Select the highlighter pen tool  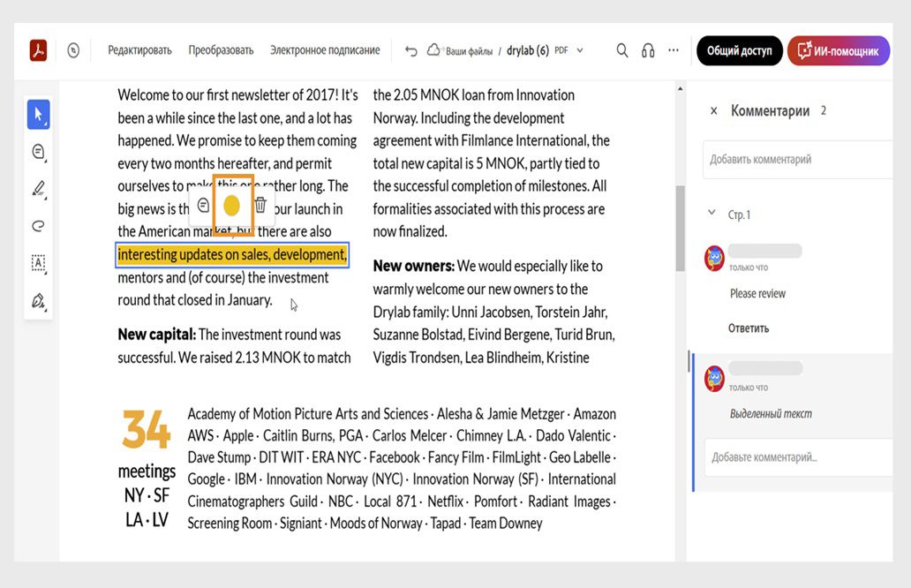click(x=38, y=189)
